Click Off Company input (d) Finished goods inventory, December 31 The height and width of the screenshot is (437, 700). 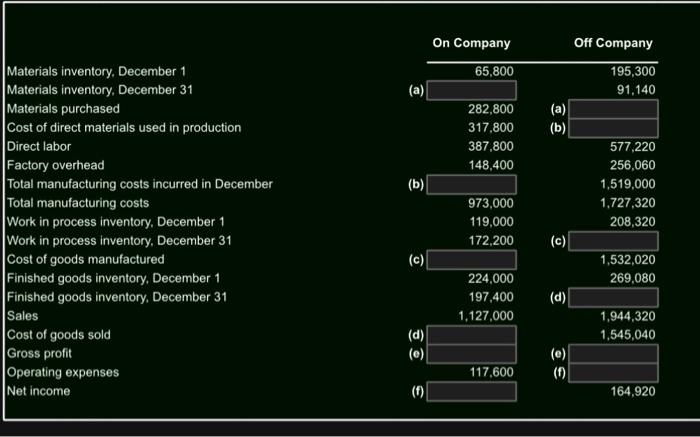click(613, 297)
